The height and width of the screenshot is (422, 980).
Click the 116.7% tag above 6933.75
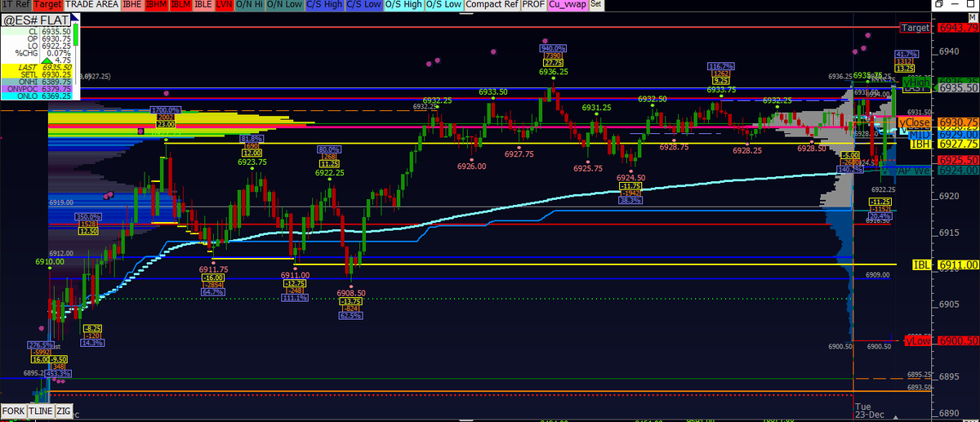click(720, 65)
